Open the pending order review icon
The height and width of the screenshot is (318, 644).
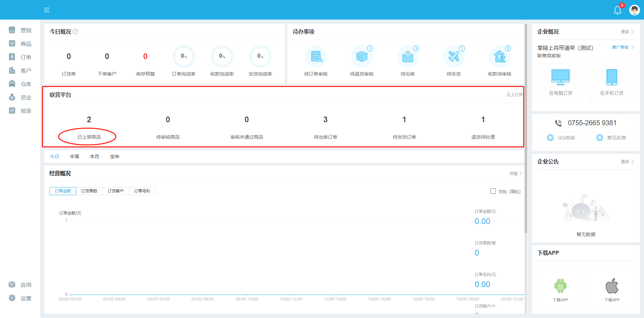tap(316, 56)
